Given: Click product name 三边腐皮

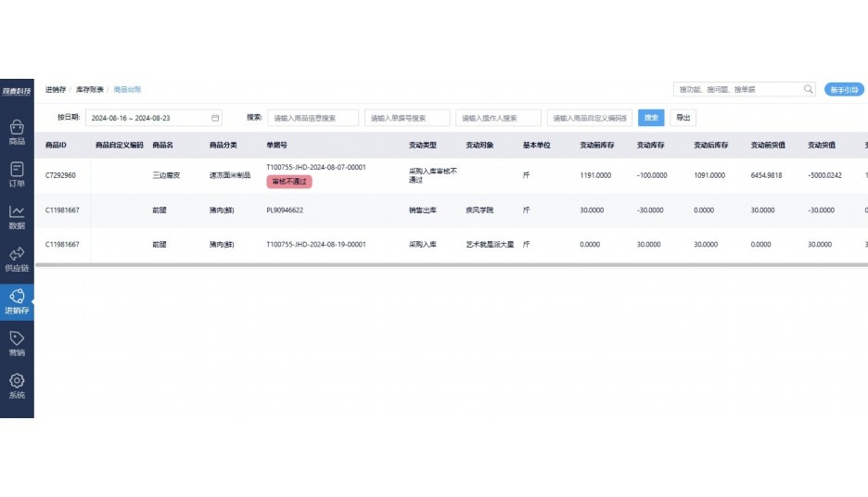Looking at the screenshot, I should click(x=166, y=175).
